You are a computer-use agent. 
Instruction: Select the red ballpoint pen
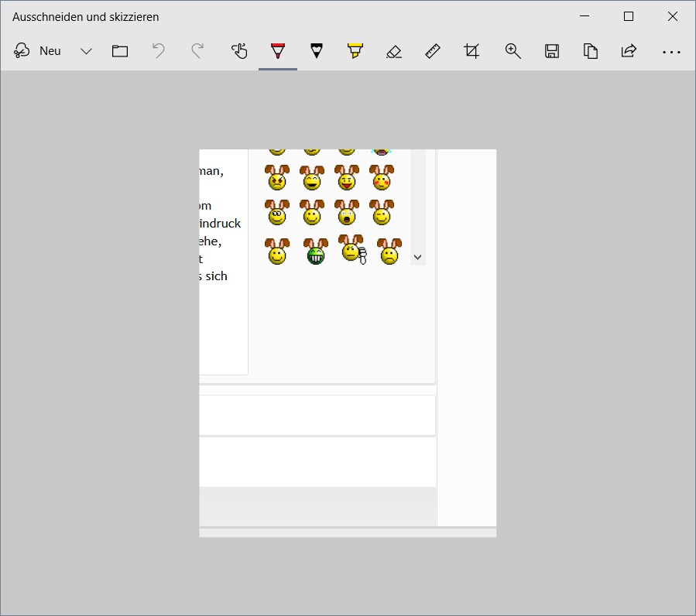click(278, 51)
